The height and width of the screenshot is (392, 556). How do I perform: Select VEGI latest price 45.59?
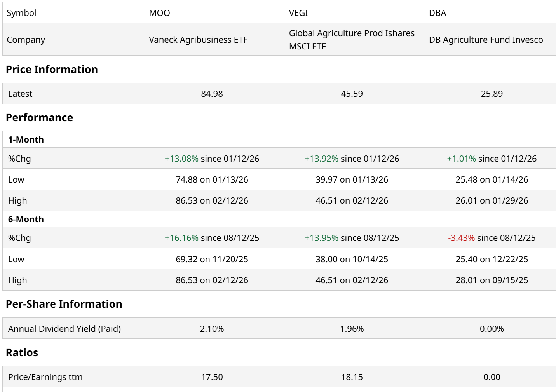click(x=352, y=94)
